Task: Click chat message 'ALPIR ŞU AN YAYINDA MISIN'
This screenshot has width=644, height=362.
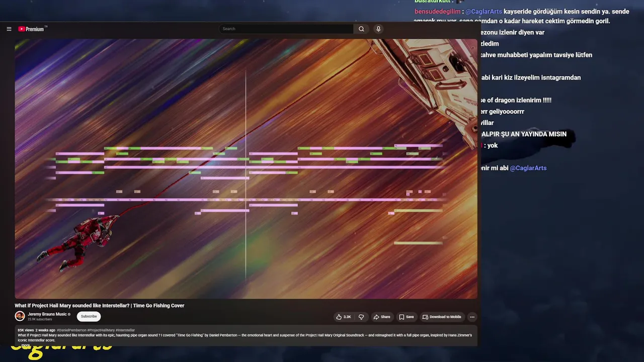Action: click(x=524, y=134)
